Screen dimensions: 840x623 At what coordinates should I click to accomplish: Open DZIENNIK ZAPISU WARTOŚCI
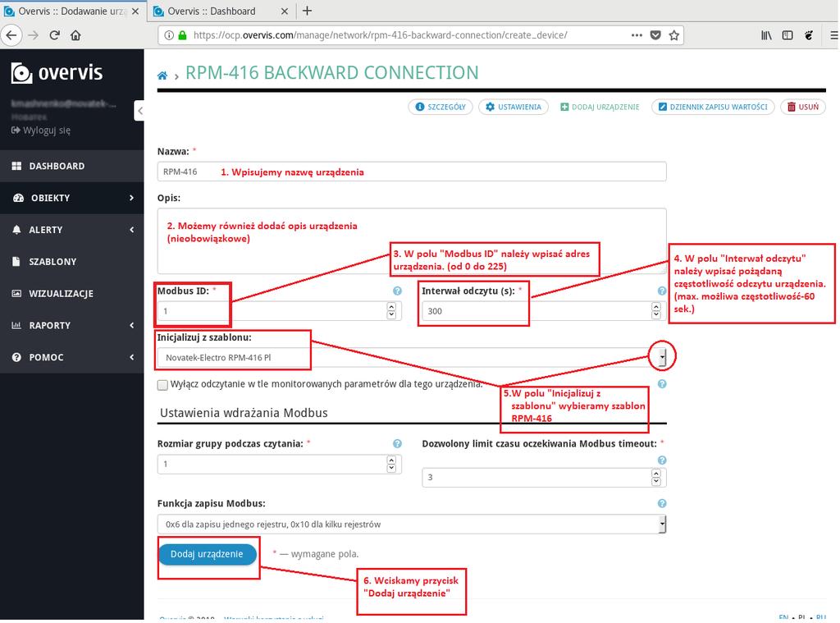pyautogui.click(x=713, y=108)
